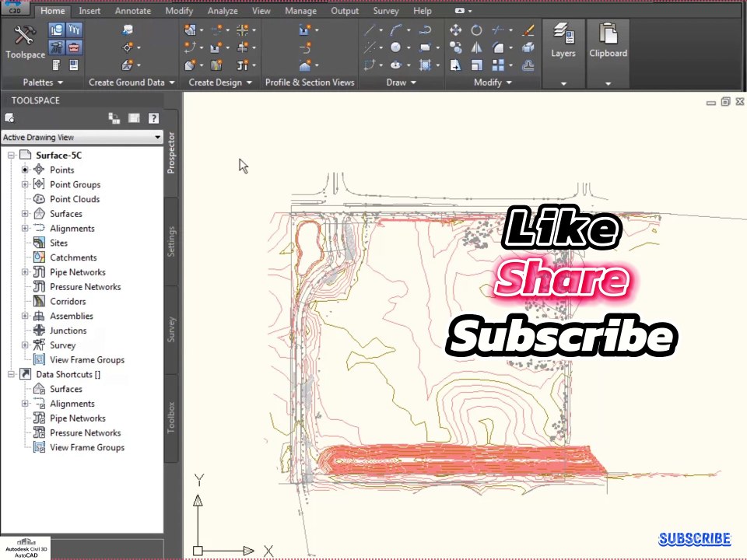Expand the Create Design panel dropdown
The height and width of the screenshot is (560, 747).
pyautogui.click(x=220, y=82)
